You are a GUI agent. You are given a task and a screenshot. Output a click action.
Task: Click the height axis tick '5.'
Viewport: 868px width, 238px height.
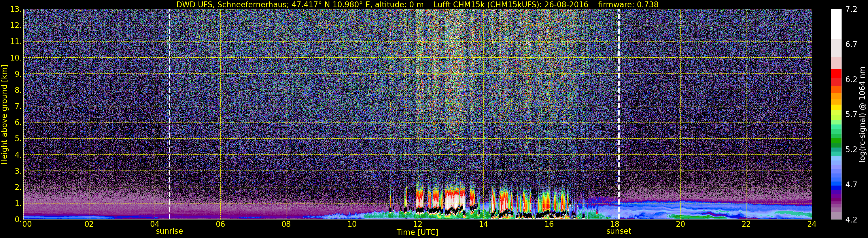(x=18, y=139)
